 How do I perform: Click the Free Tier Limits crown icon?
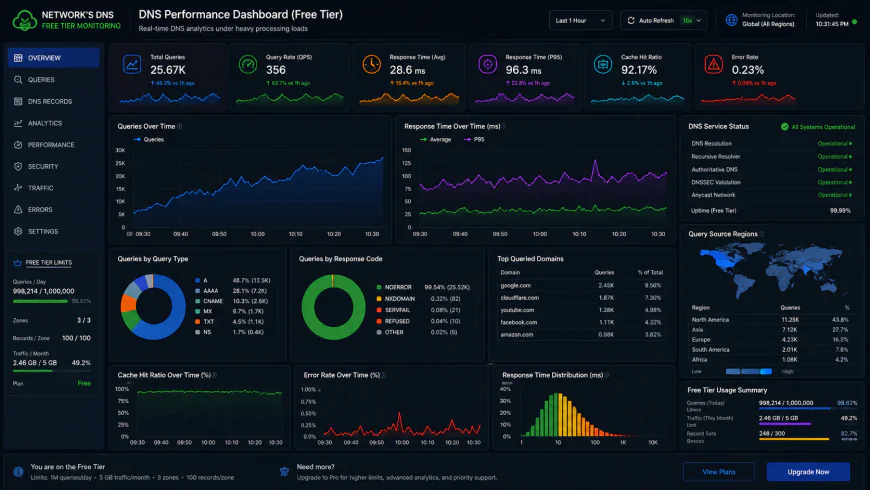click(17, 262)
